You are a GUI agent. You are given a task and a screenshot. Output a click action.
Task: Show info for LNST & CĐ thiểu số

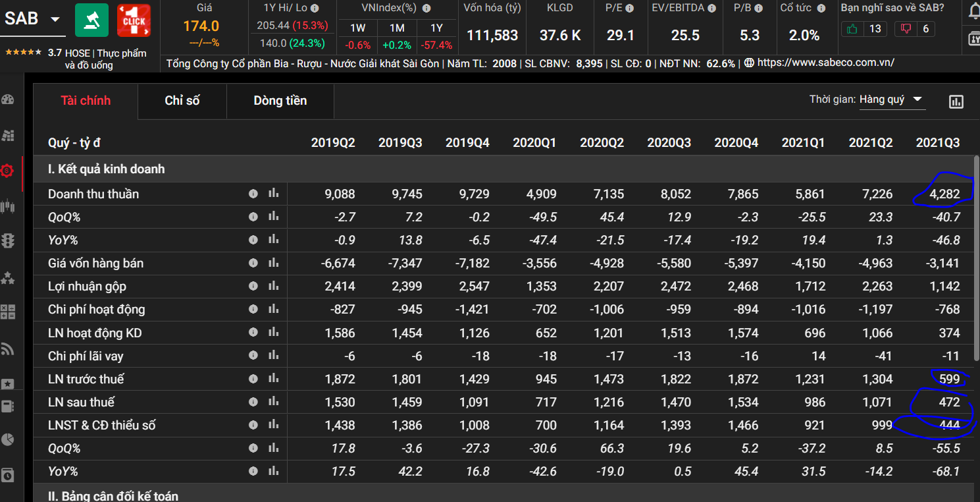click(253, 425)
